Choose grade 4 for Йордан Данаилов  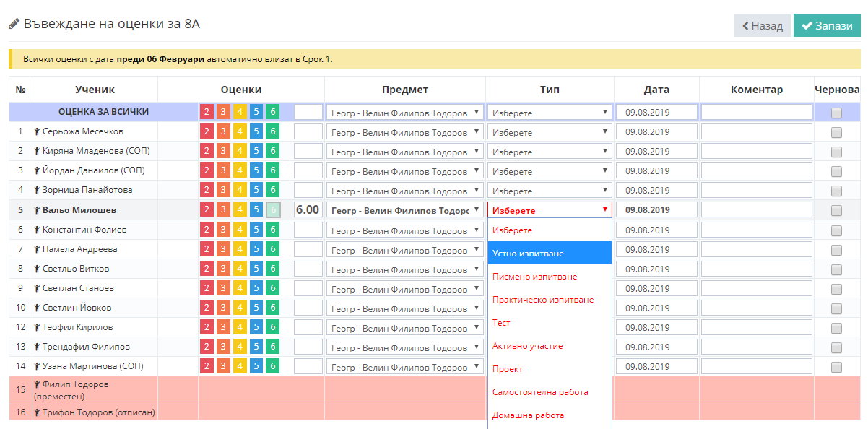(240, 170)
